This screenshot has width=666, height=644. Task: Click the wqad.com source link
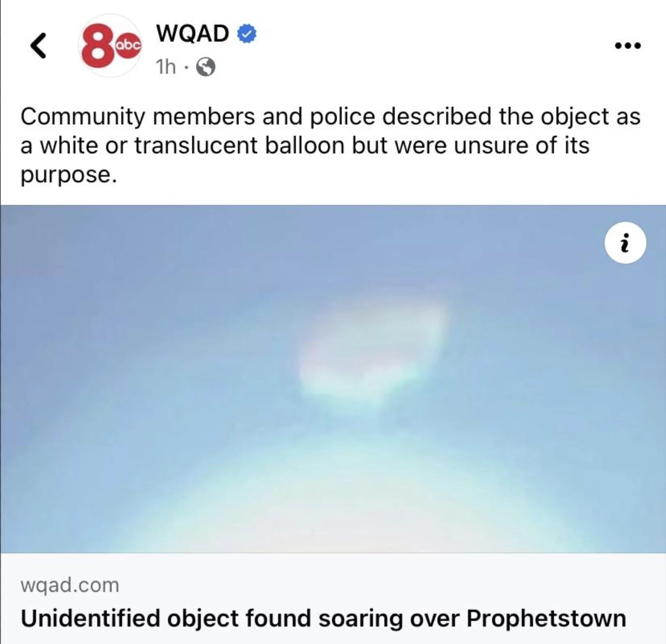point(70,585)
